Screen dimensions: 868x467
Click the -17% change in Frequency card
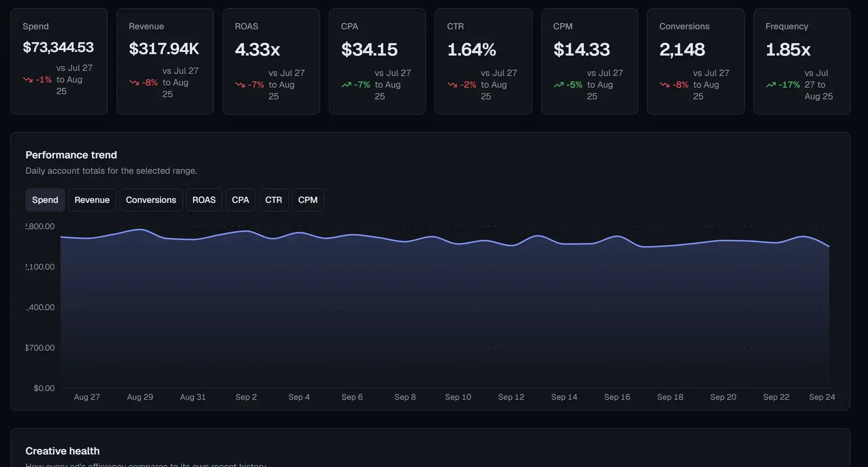[x=789, y=85]
